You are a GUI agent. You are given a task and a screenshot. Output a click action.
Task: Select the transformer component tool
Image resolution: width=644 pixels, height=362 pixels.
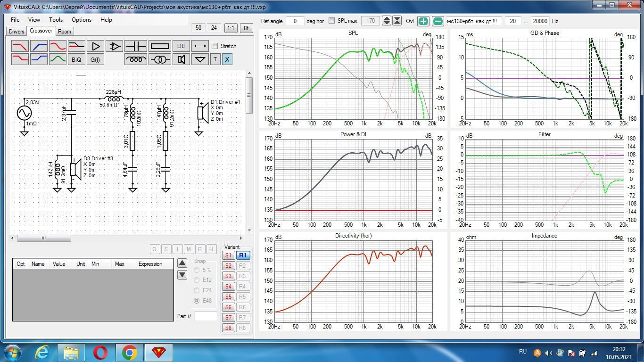pyautogui.click(x=160, y=59)
